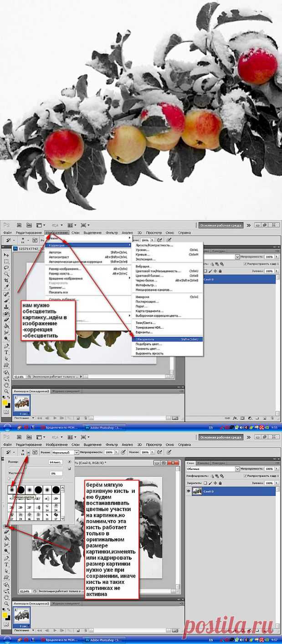Click the Размер brush size slider
The width and height of the screenshot is (282, 644).
[26, 467]
